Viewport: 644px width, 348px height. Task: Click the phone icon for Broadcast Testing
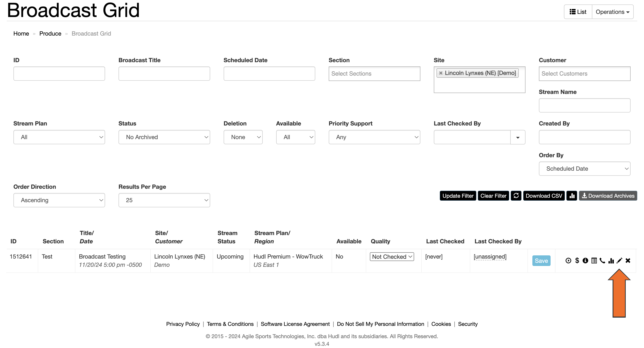602,261
